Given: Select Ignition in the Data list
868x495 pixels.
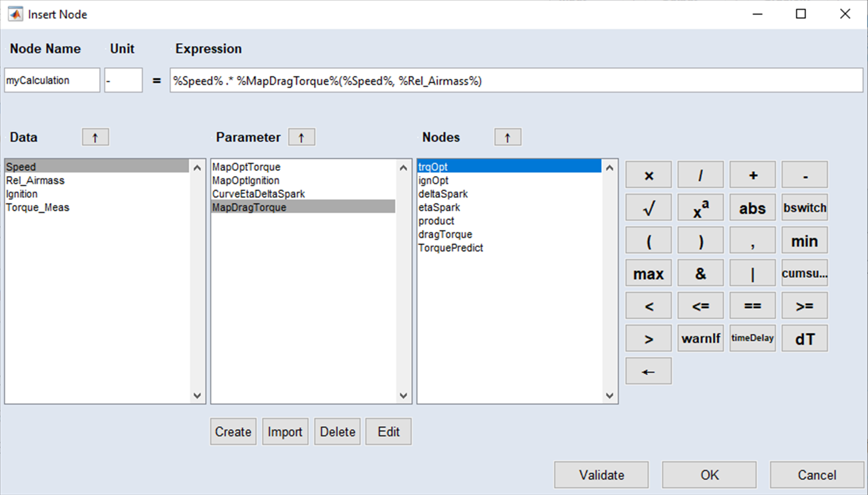Looking at the screenshot, I should click(x=97, y=194).
